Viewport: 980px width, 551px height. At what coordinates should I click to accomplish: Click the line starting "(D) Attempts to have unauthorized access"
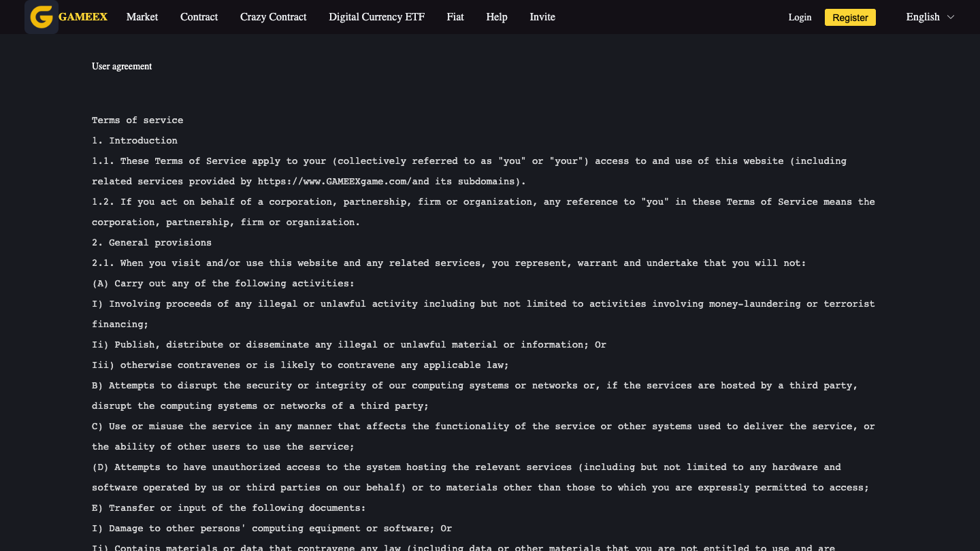pos(480,478)
